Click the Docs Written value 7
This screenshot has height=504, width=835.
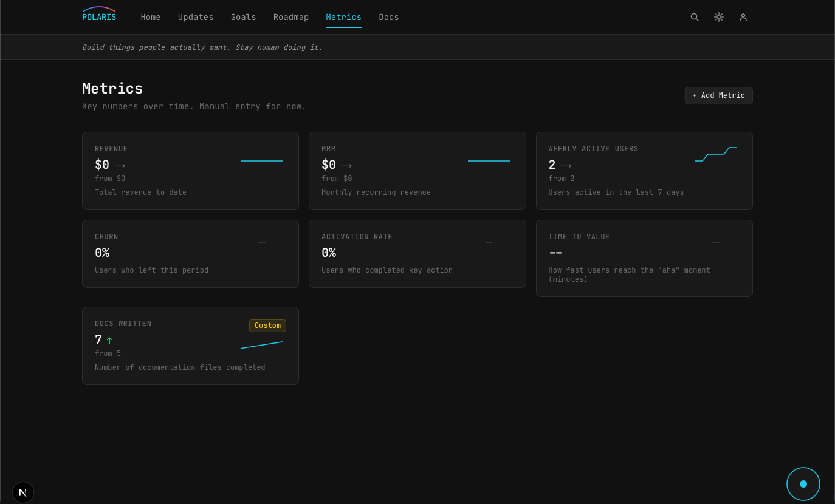click(98, 339)
